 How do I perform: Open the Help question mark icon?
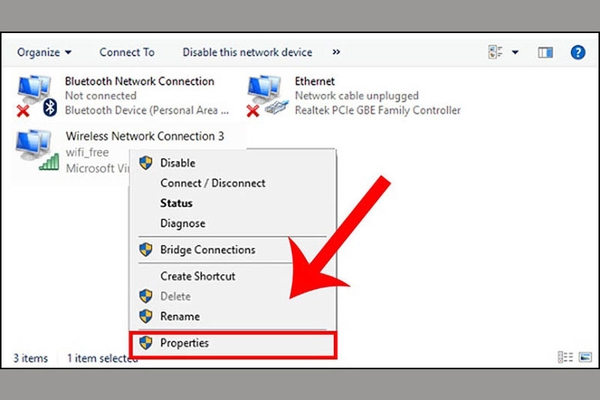577,52
